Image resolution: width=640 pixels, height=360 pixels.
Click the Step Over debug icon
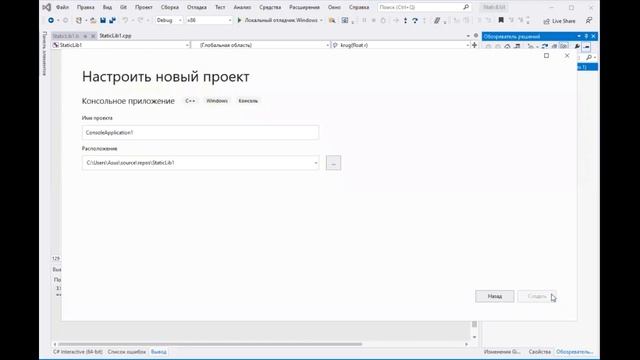pyautogui.click(x=415, y=20)
